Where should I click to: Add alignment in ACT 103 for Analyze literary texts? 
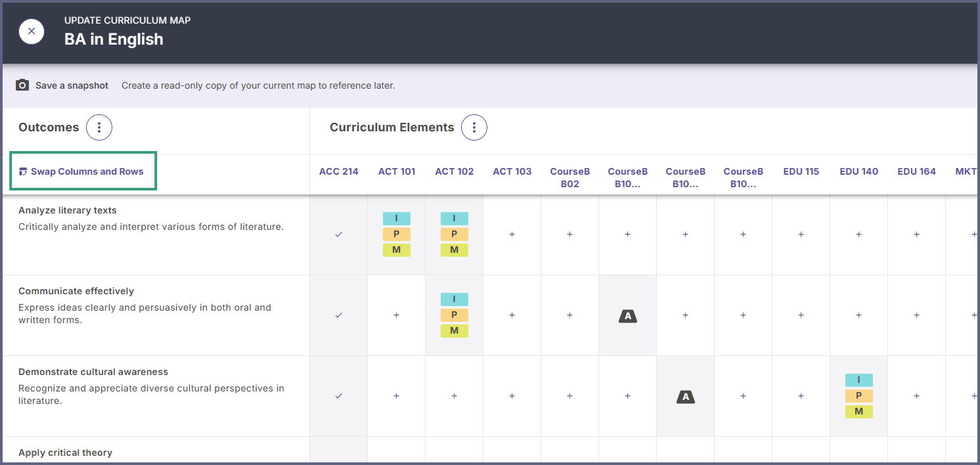click(x=512, y=234)
